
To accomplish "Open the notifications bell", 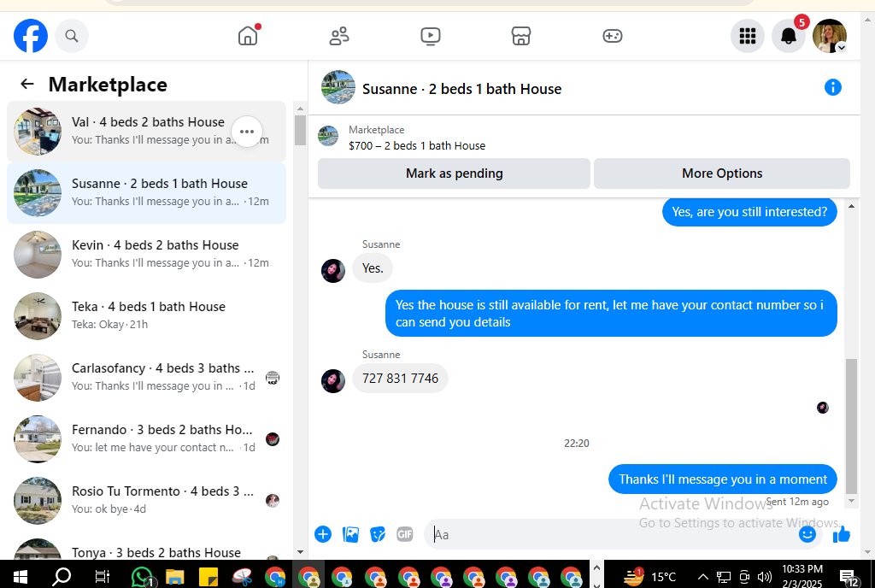I will click(x=789, y=36).
